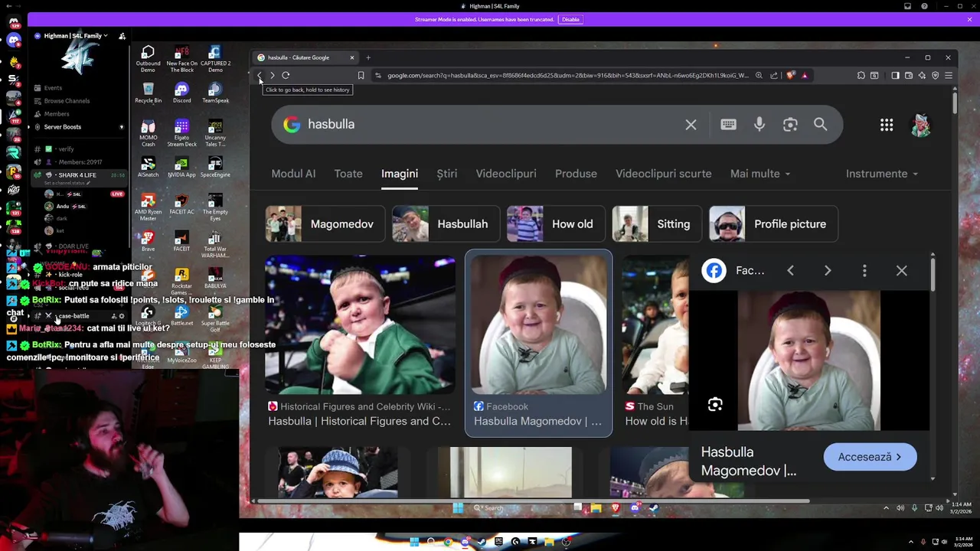Reload the Google search page
980x551 pixels.
tap(286, 75)
